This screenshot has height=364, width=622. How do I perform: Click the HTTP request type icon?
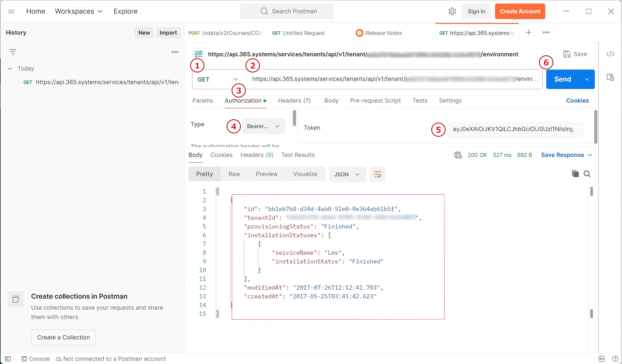tap(198, 54)
